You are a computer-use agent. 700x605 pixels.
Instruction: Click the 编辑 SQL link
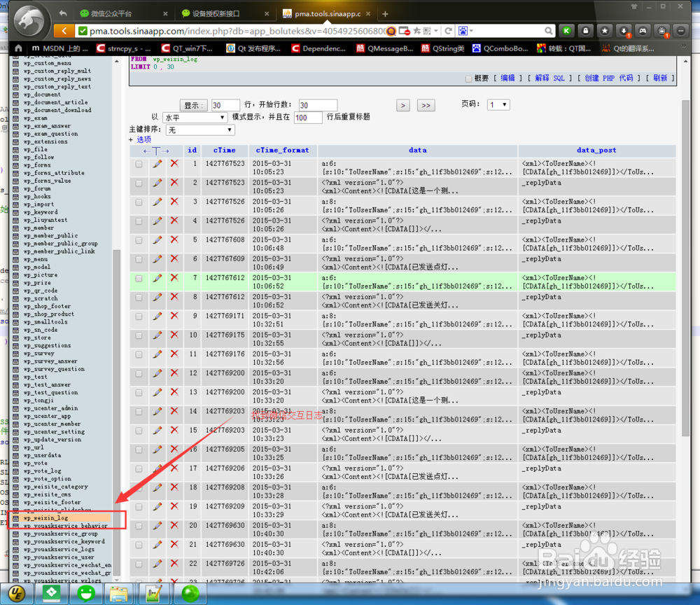(507, 78)
